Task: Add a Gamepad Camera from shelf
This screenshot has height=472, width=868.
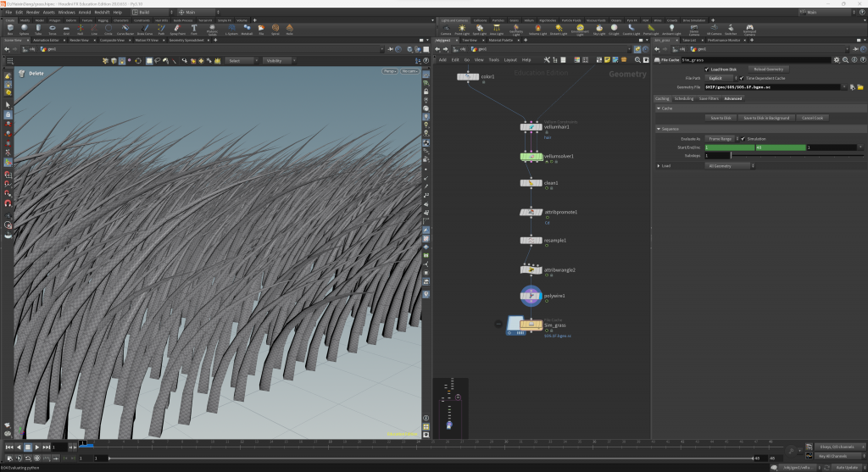Action: point(749,30)
